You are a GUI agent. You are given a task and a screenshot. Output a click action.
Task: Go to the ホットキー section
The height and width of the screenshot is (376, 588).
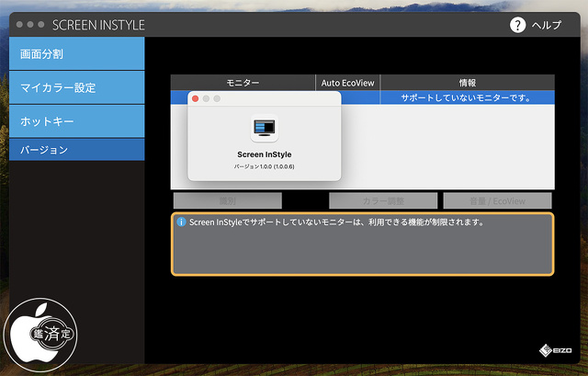click(x=76, y=120)
